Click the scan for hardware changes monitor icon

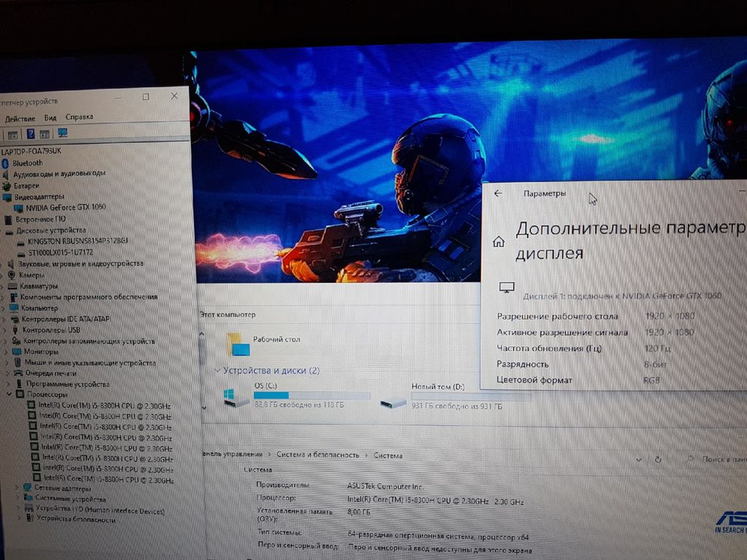click(x=63, y=133)
